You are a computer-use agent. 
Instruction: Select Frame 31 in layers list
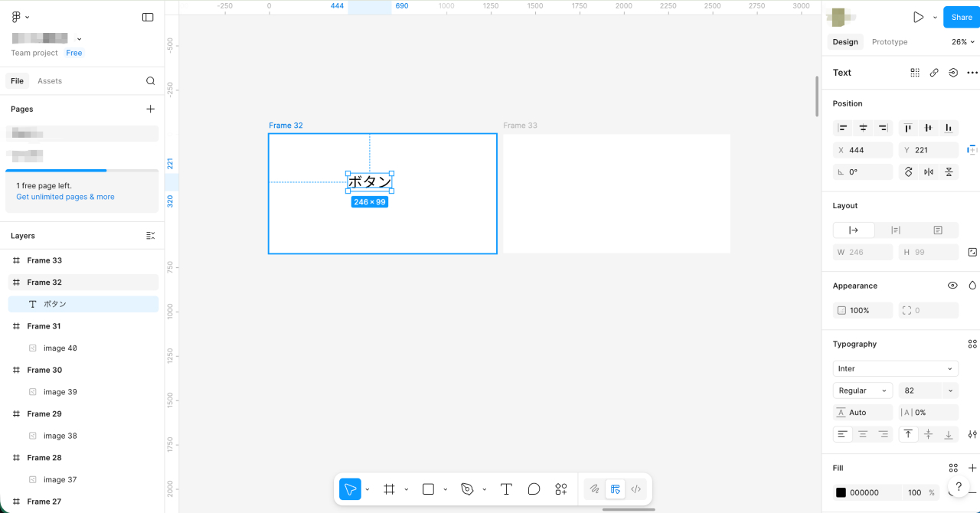44,326
